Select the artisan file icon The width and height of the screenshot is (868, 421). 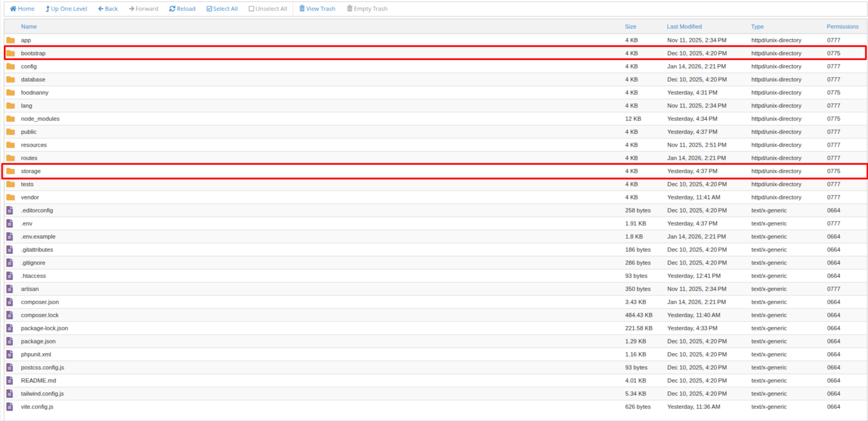click(9, 289)
